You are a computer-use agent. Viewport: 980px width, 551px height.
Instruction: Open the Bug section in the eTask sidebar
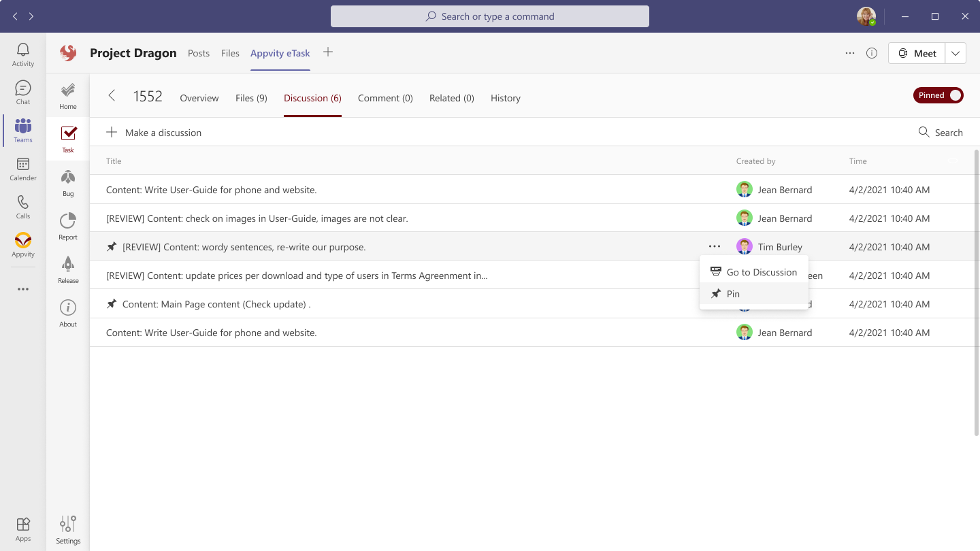(67, 182)
